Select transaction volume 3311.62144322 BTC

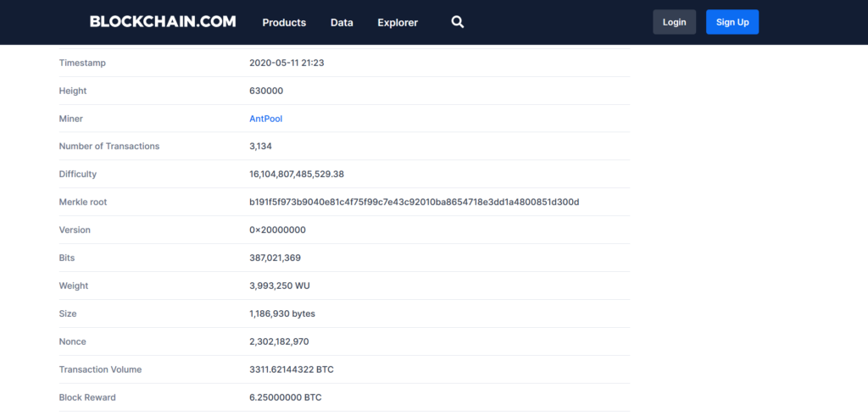pyautogui.click(x=292, y=369)
